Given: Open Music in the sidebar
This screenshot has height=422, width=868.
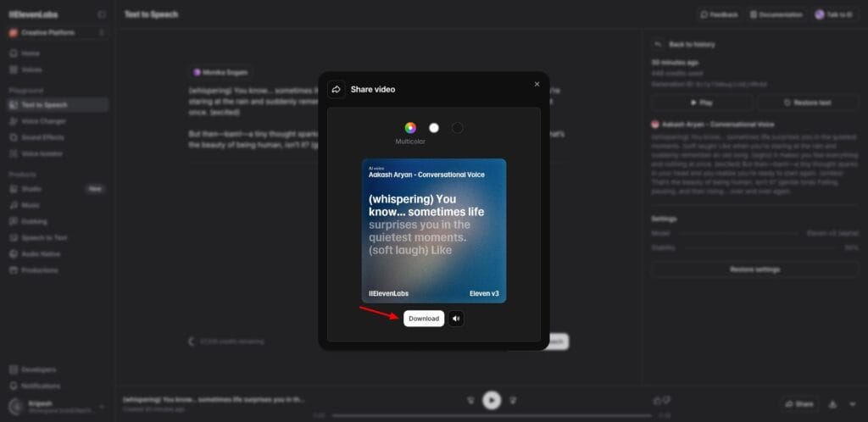Looking at the screenshot, I should tap(58, 205).
